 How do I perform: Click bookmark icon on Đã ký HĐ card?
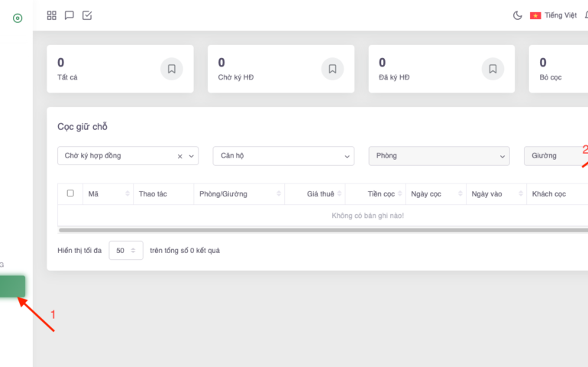pyautogui.click(x=493, y=69)
